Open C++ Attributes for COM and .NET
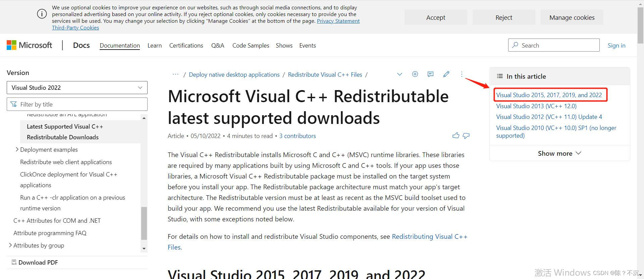Image resolution: width=644 pixels, height=279 pixels. 57,220
